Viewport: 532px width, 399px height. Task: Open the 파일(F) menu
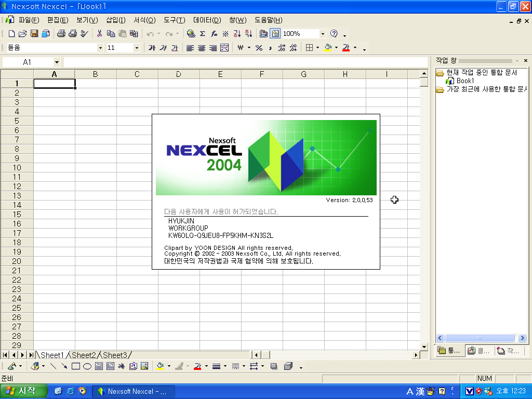29,20
